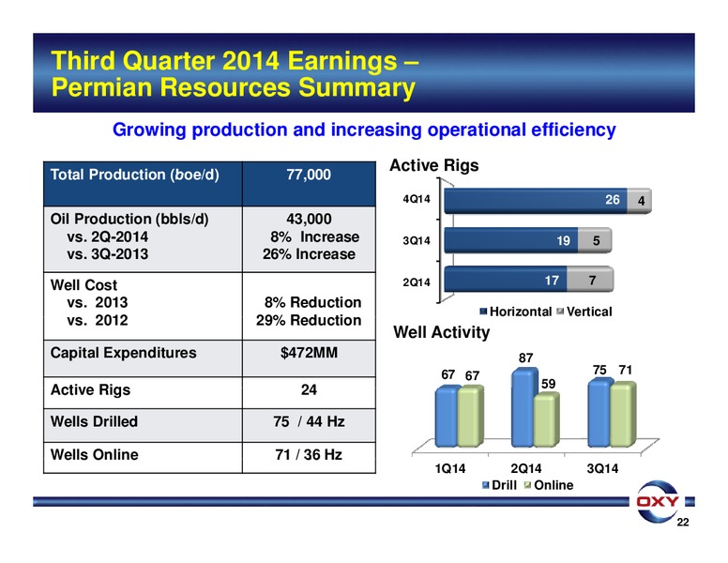Click the '77,000' value cell
Screen dimensions: 728x563
(309, 184)
